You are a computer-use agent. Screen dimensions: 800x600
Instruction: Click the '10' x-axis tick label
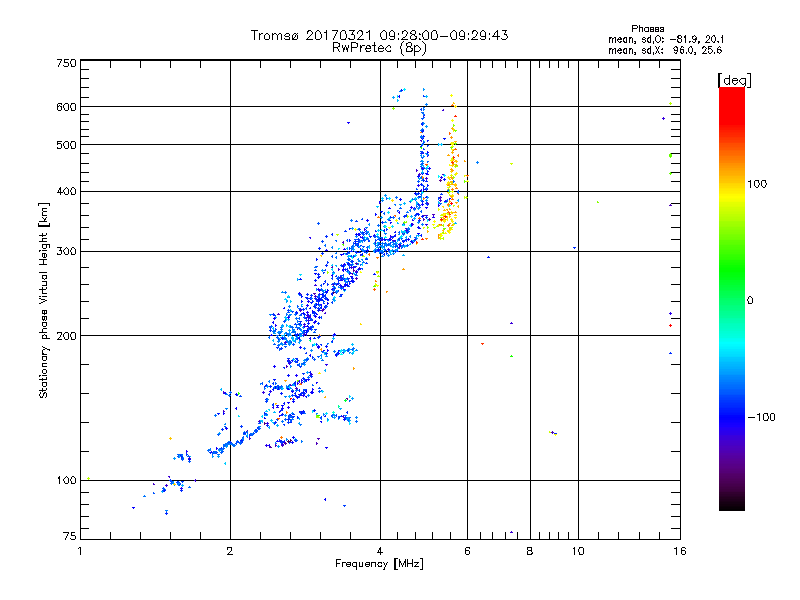pyautogui.click(x=578, y=551)
